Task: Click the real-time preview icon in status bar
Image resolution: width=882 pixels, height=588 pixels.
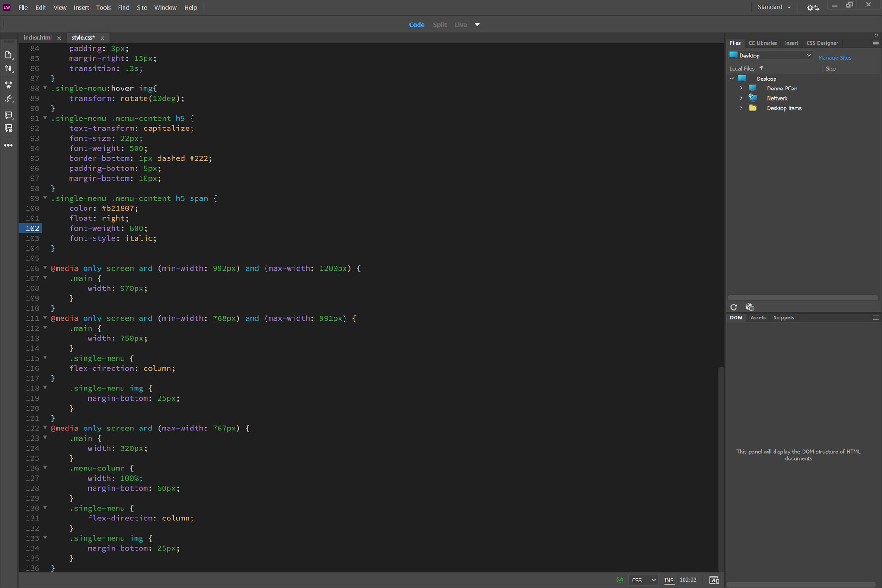Action: coord(714,580)
